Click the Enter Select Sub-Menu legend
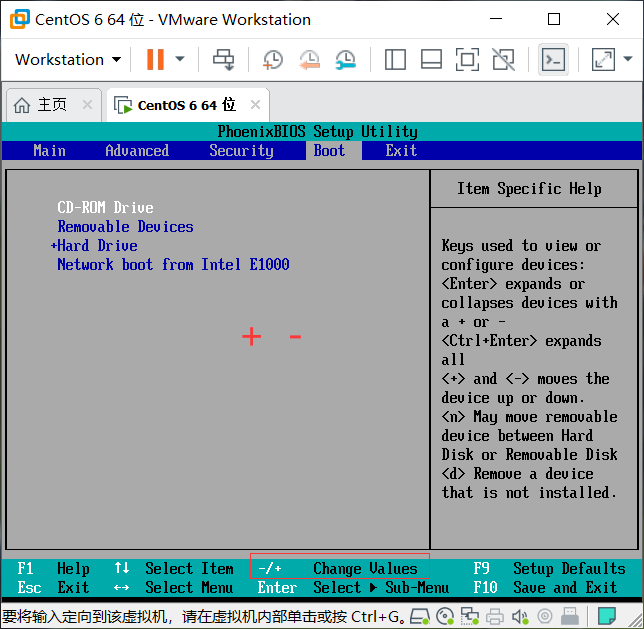This screenshot has width=644, height=629. [x=353, y=588]
